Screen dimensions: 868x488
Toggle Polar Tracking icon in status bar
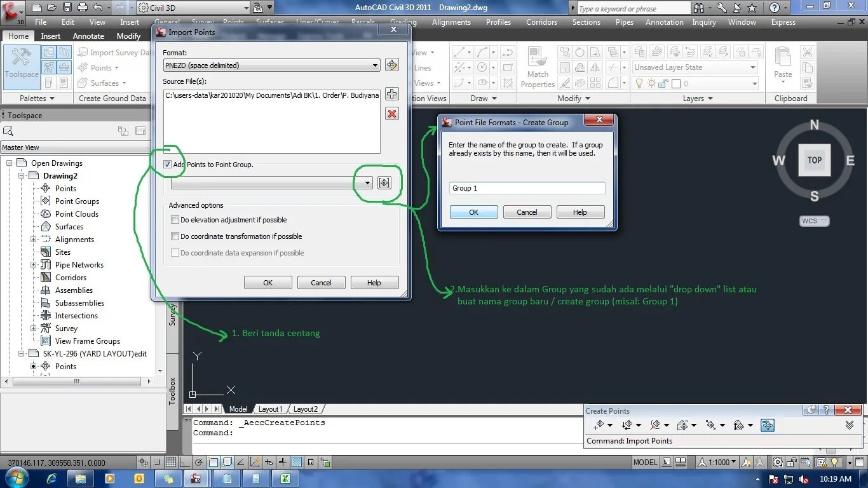click(x=198, y=462)
